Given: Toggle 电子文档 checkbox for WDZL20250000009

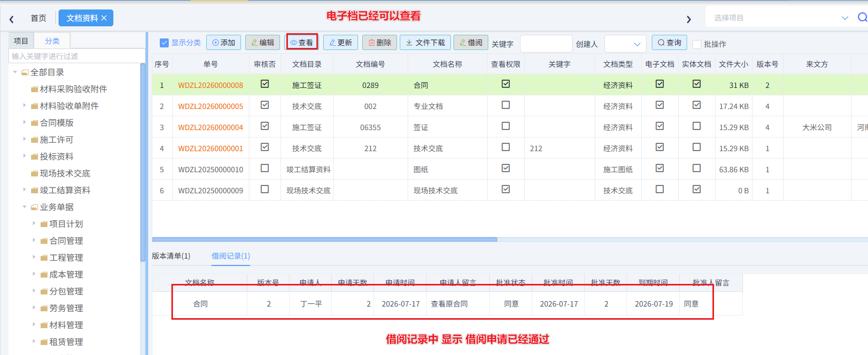Looking at the screenshot, I should tap(660, 189).
